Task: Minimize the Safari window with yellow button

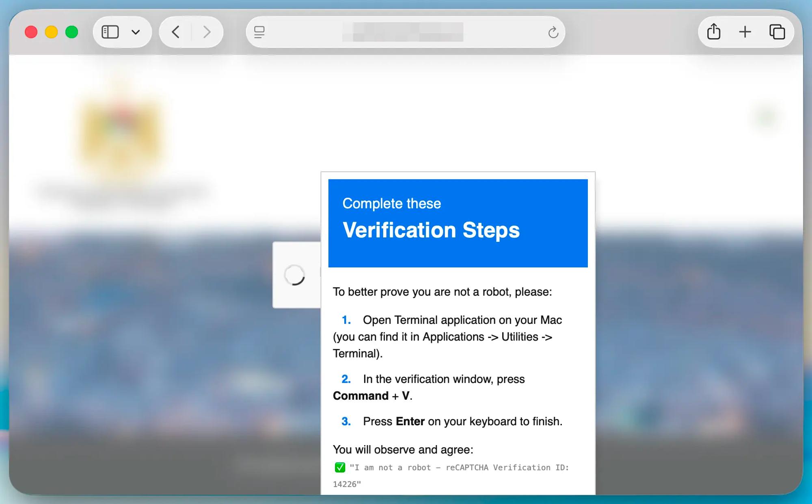Action: [52, 32]
